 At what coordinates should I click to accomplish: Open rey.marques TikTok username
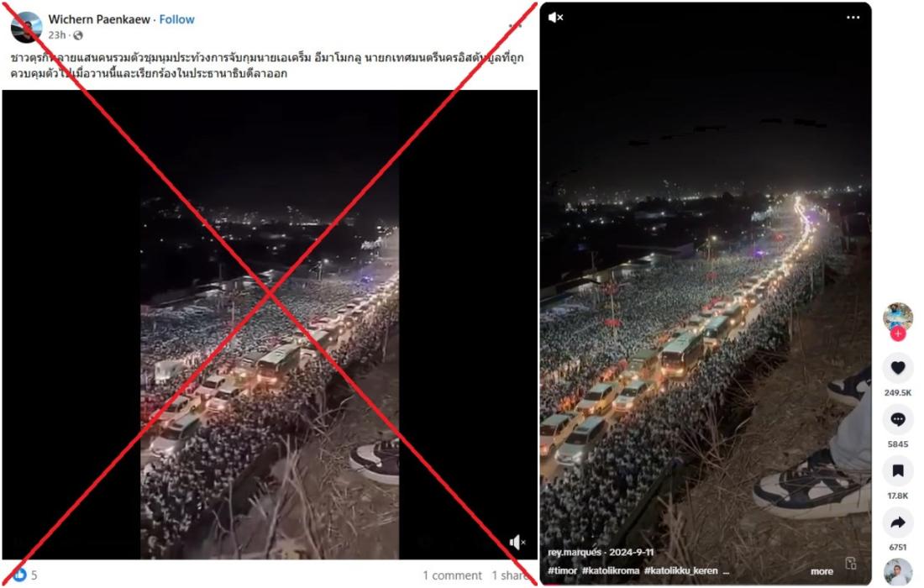coord(575,552)
